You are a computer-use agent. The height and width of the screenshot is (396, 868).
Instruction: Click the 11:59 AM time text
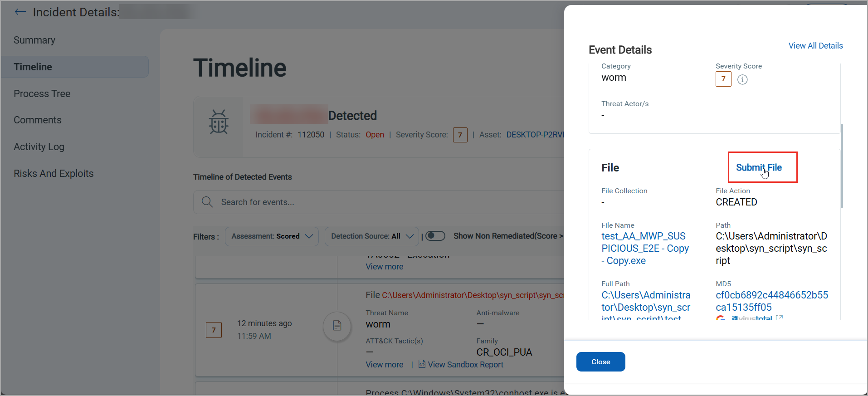tap(254, 336)
